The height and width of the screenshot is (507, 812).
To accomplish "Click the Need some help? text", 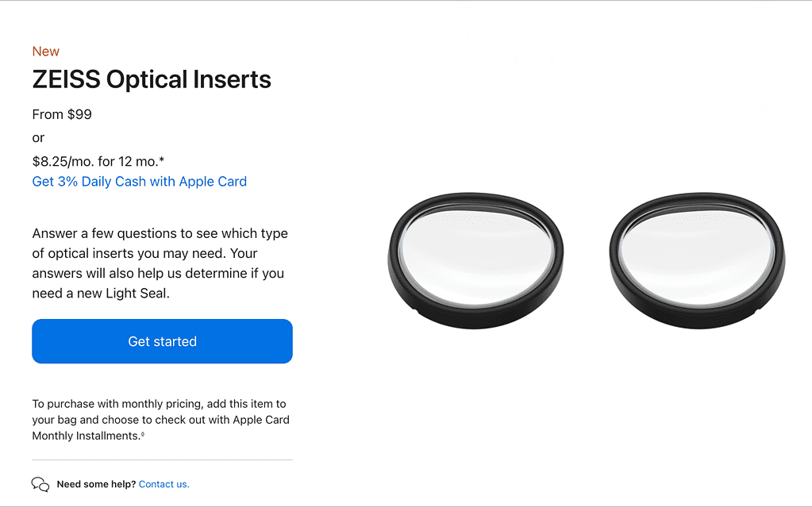I will [96, 484].
